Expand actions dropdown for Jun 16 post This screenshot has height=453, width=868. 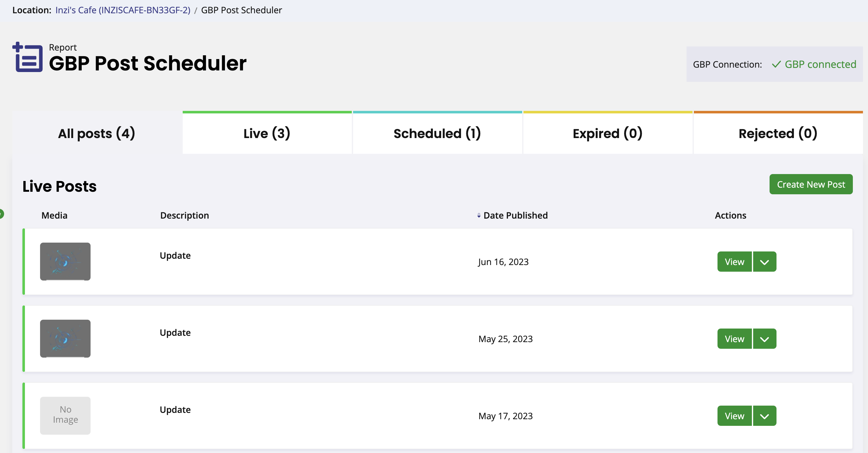coord(765,262)
